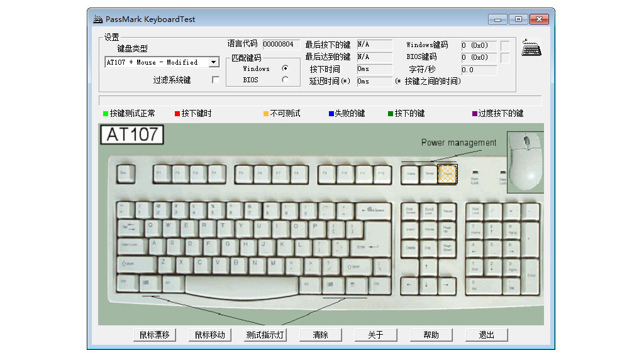The width and height of the screenshot is (644, 358).
Task: Click the language code field 00000804
Action: [x=281, y=44]
